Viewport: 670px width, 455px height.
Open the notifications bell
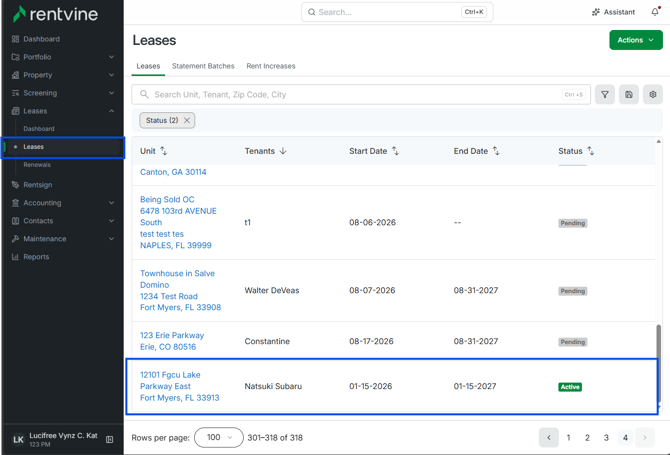coord(655,12)
